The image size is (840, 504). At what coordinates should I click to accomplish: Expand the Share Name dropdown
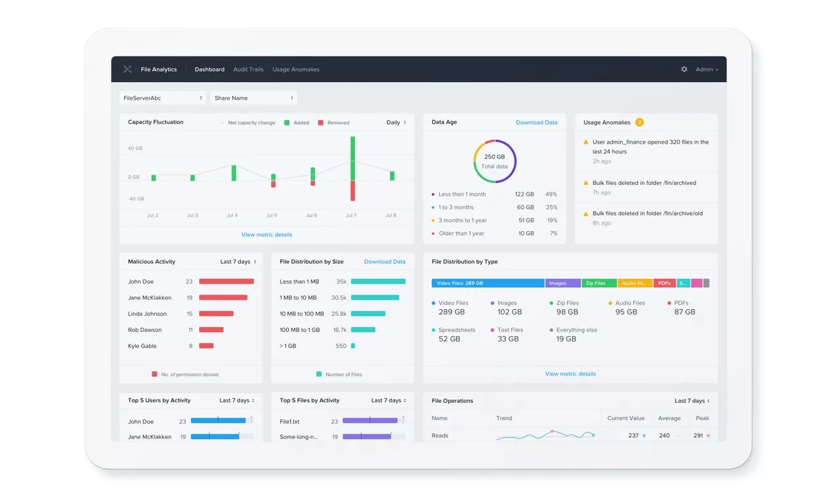click(x=253, y=97)
